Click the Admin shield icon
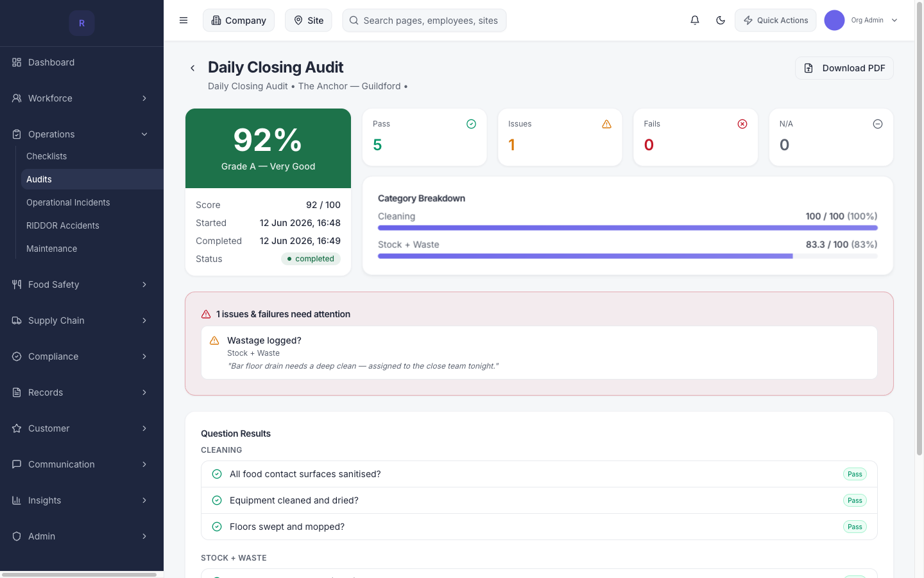The height and width of the screenshot is (578, 924). point(17,536)
